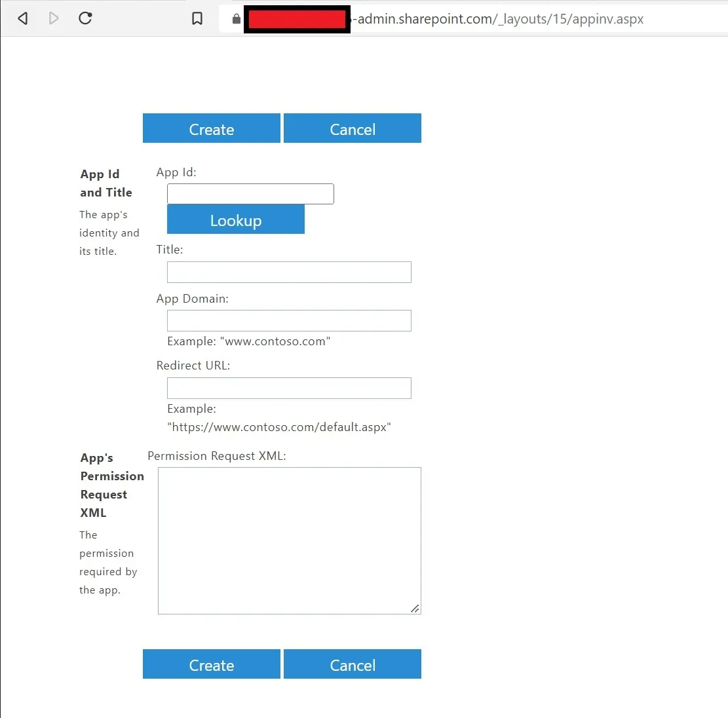
Task: Click the top Cancel button
Action: click(x=353, y=128)
